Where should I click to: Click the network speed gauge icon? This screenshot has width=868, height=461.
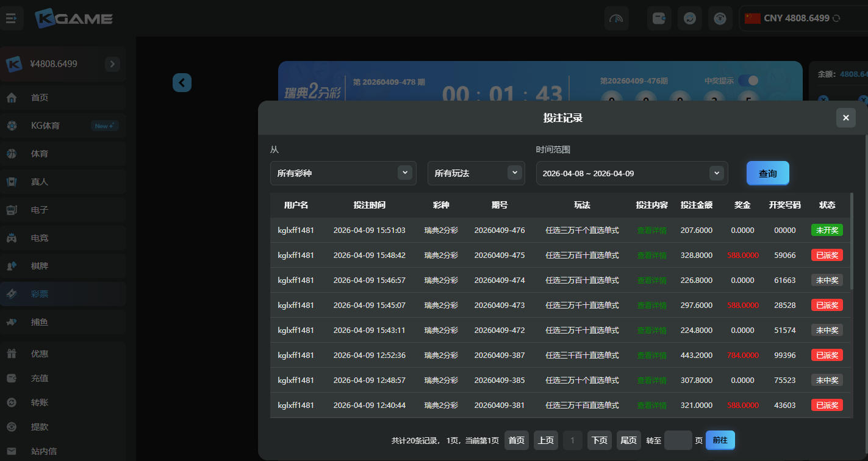[616, 18]
